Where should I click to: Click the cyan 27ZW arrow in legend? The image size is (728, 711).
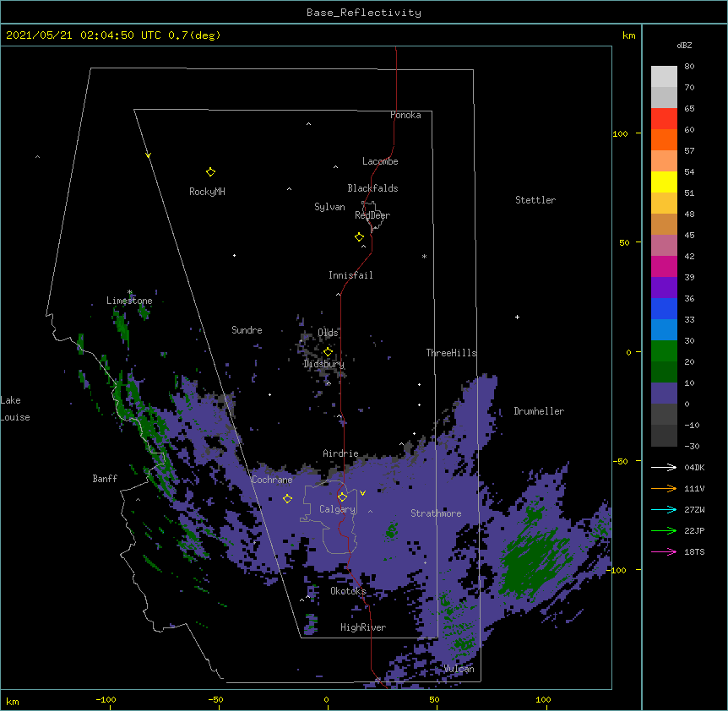pyautogui.click(x=664, y=509)
